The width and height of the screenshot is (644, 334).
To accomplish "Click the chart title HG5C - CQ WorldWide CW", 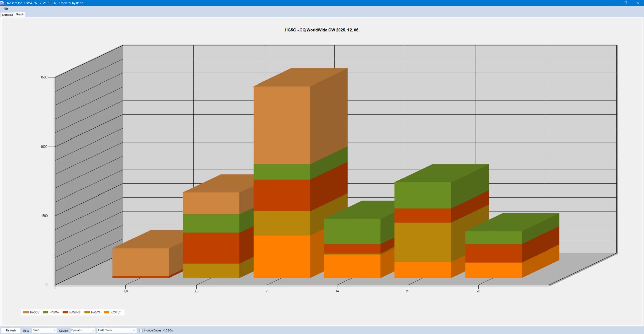I will coord(322,30).
